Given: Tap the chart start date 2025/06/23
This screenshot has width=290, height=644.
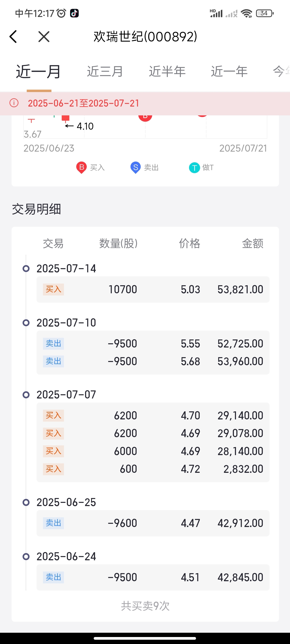Looking at the screenshot, I should tap(49, 148).
